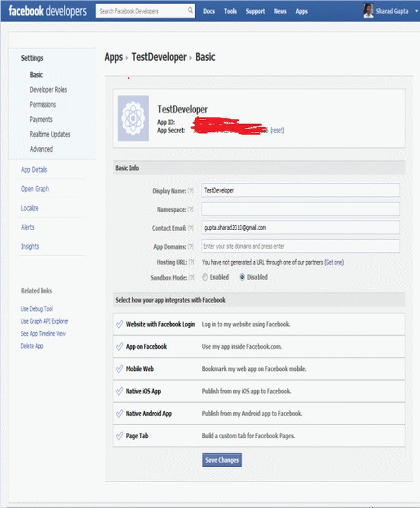Click the Display Name input field

(x=300, y=190)
